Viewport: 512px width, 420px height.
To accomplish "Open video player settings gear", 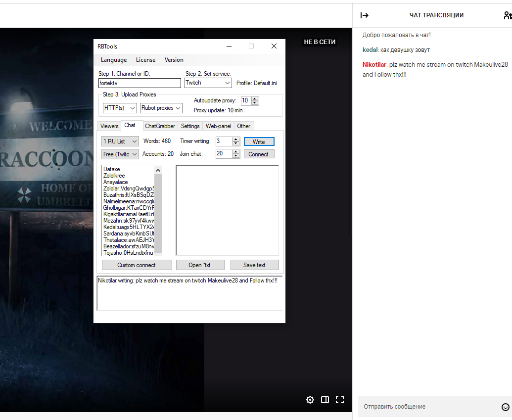I will click(310, 400).
